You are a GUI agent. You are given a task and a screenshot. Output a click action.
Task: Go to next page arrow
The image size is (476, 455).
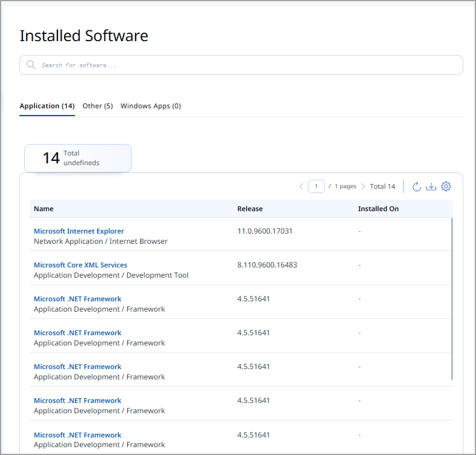(363, 186)
